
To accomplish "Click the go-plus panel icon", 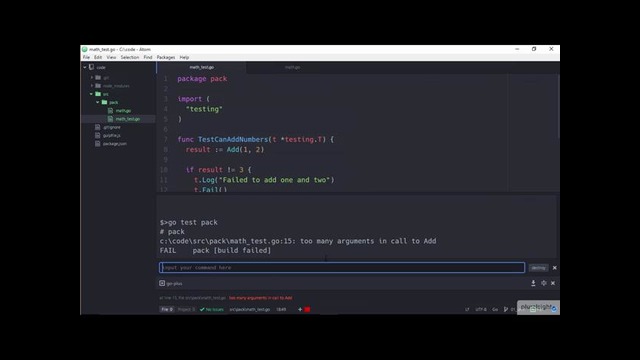I will tap(162, 283).
